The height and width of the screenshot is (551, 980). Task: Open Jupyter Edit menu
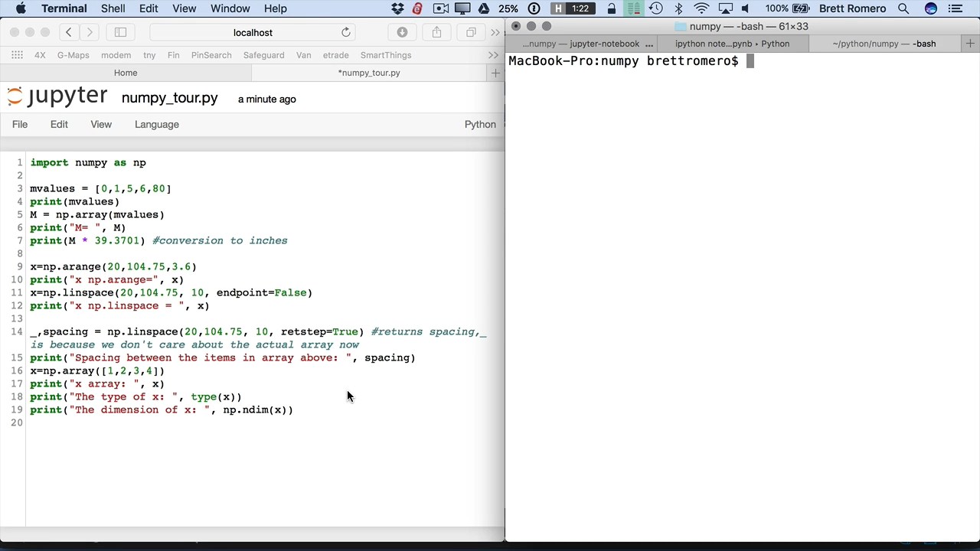coord(59,124)
